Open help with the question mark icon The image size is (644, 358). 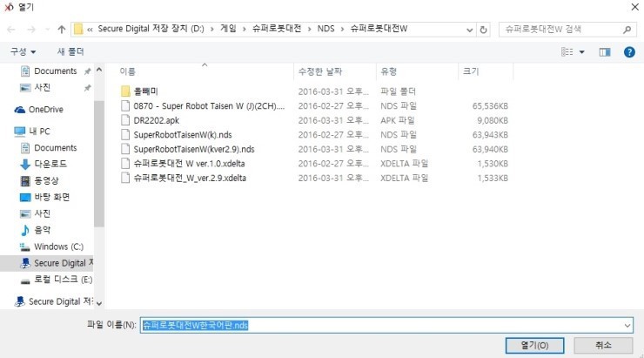coord(629,51)
